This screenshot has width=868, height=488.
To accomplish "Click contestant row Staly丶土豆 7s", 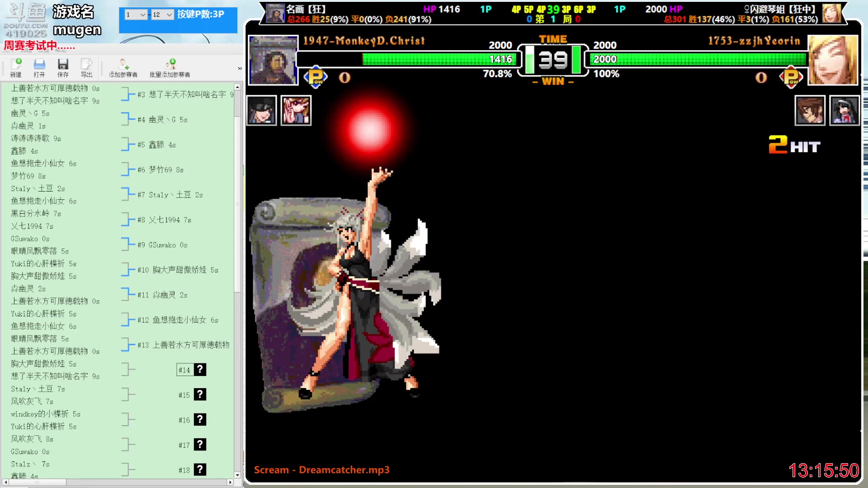I will (x=38, y=389).
